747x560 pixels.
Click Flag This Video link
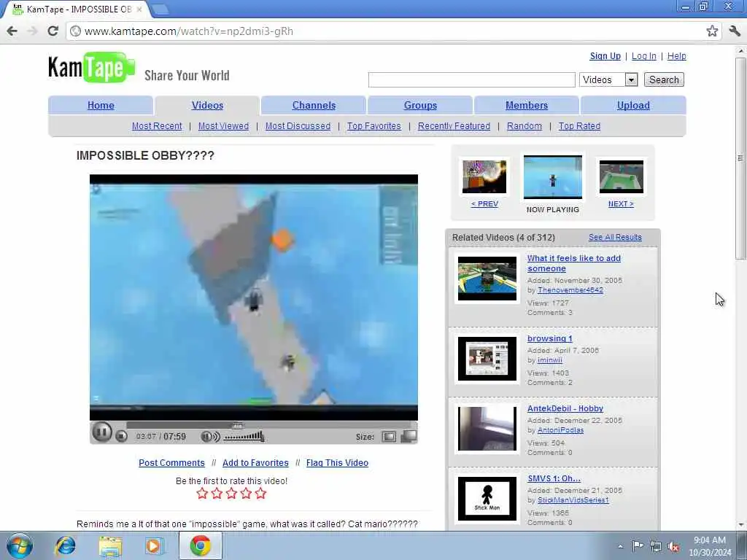[x=337, y=462]
